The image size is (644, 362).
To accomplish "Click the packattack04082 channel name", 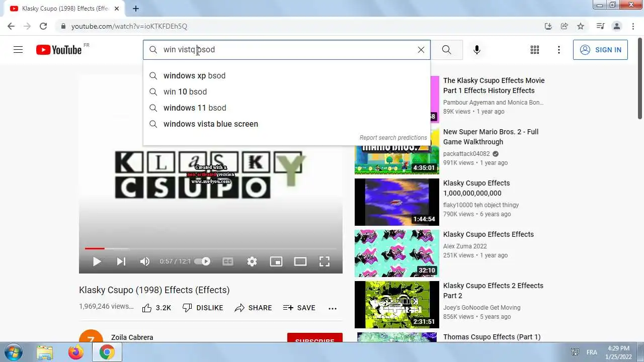I will click(x=466, y=154).
